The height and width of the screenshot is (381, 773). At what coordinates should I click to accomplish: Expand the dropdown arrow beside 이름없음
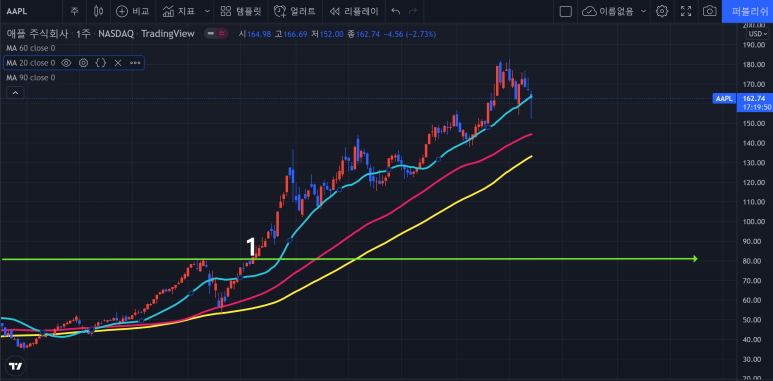click(643, 11)
